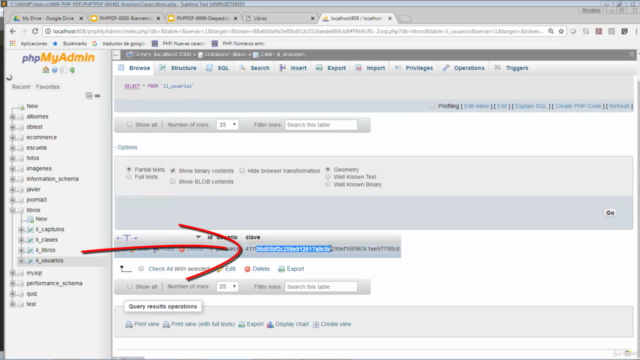Open the Browse tab
Image resolution: width=640 pixels, height=360 pixels.
[134, 68]
